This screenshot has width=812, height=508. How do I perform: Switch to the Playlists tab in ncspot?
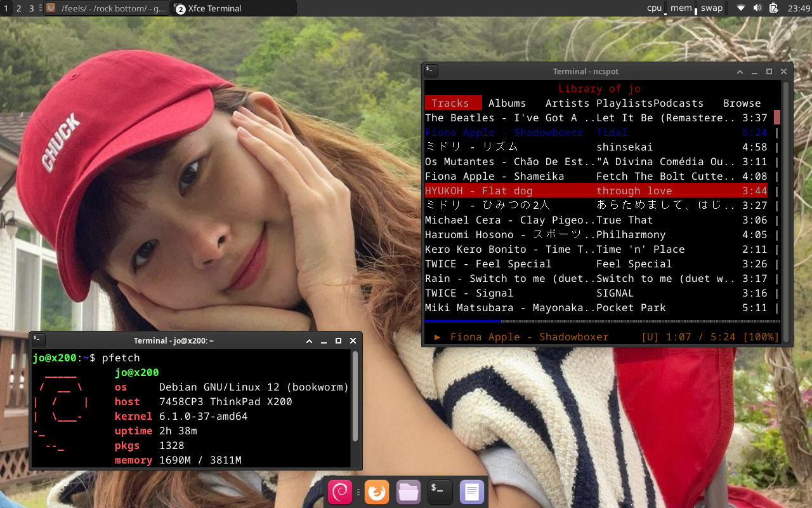coord(624,103)
